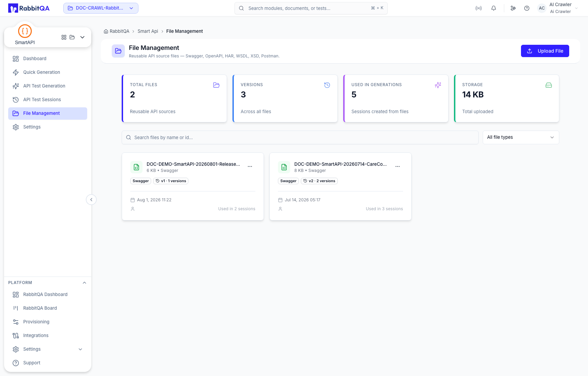The image size is (588, 376).
Task: Click the Jul 14, 2026 05:17 date
Action: pos(303,200)
